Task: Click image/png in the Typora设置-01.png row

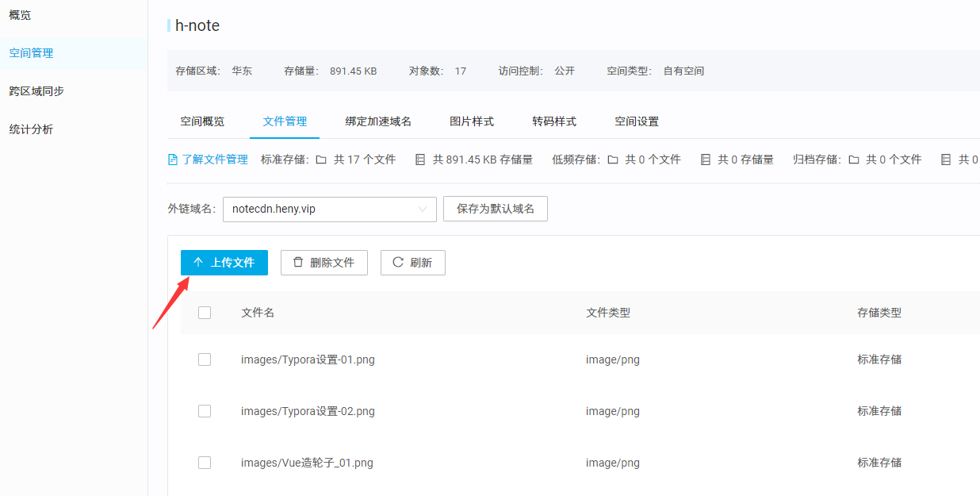Action: coord(613,360)
